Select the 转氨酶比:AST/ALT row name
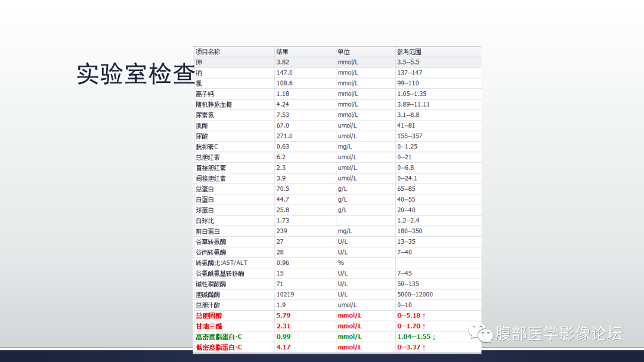Viewport: 644px width, 362px height. click(221, 263)
